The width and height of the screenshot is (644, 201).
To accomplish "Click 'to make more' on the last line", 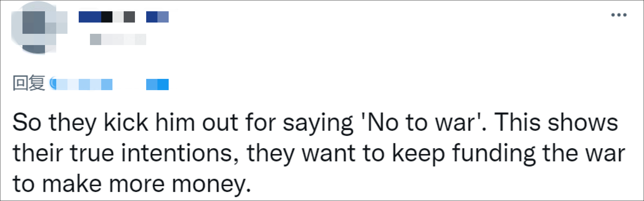I will pyautogui.click(x=88, y=184).
